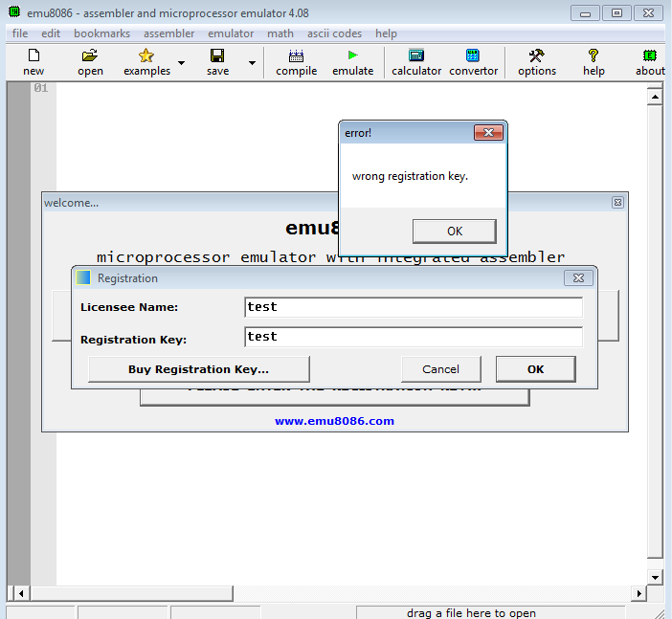Expand the save dropdown arrow
Image resolution: width=672 pixels, height=619 pixels.
[253, 63]
